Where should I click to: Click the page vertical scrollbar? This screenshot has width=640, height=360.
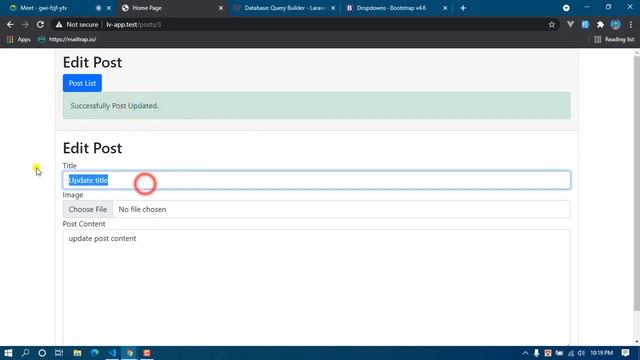[x=637, y=184]
